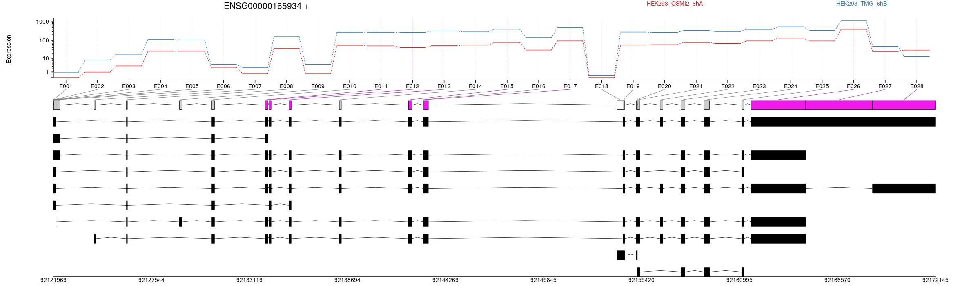Select exon label E023
Screen dimensions: 980x286
point(759,86)
